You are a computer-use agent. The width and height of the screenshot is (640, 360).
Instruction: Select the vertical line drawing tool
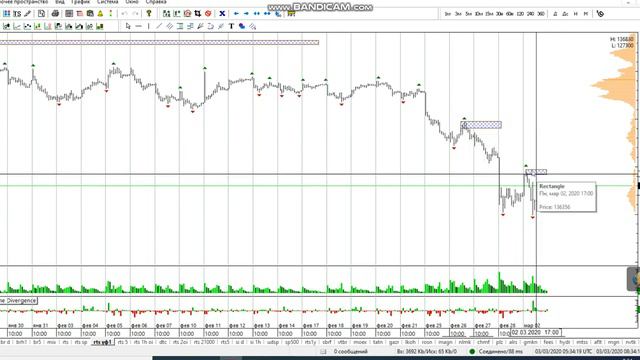(149, 26)
